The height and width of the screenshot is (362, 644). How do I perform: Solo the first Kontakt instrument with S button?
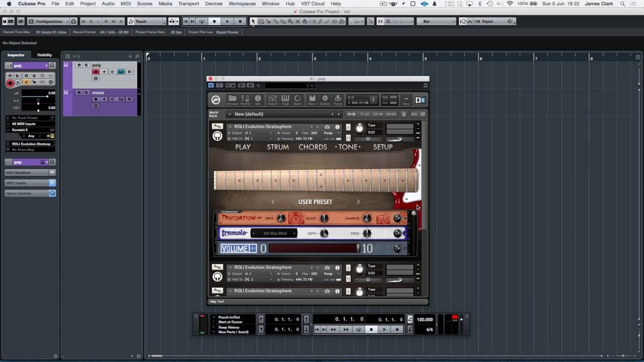click(348, 127)
